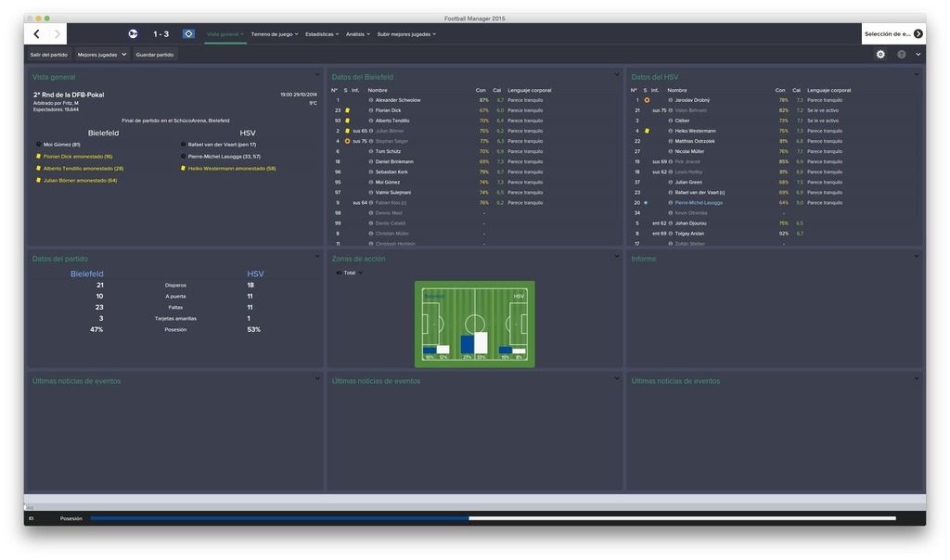Open the Informe panel title
Viewport: 950px width, 560px height.
[644, 259]
